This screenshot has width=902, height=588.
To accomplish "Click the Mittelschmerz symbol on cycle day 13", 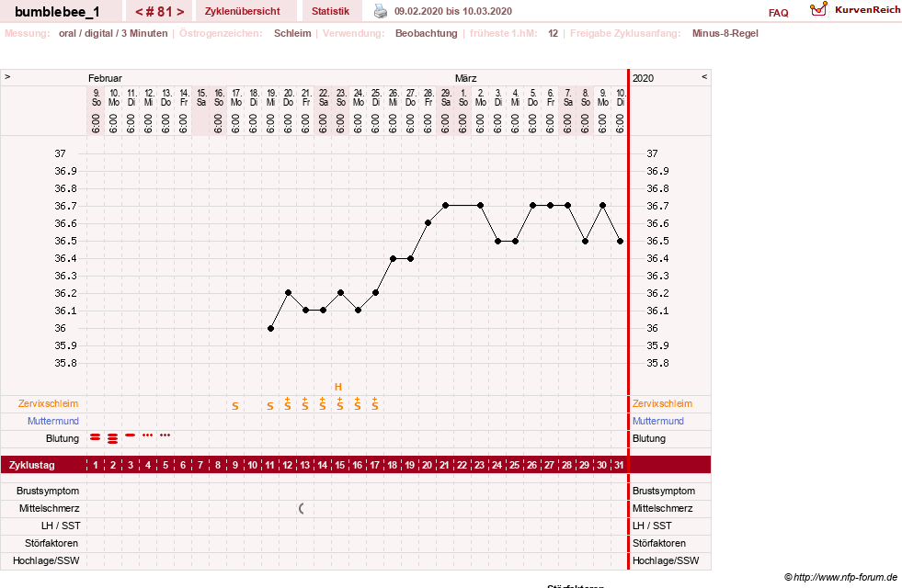I will coord(302,508).
